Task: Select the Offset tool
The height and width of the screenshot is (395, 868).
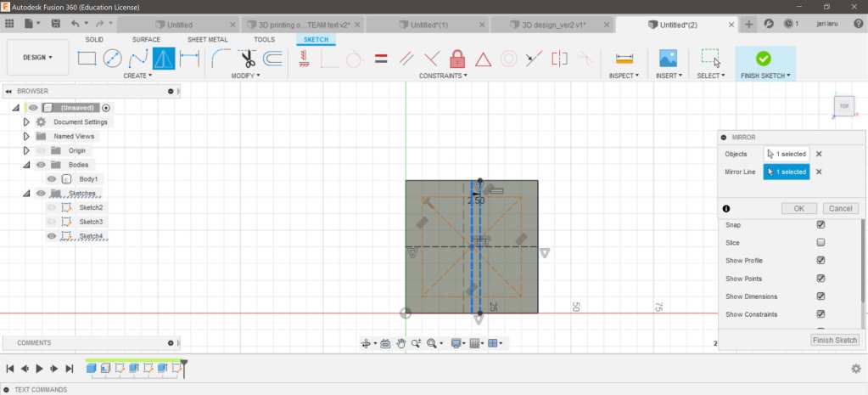Action: click(272, 58)
